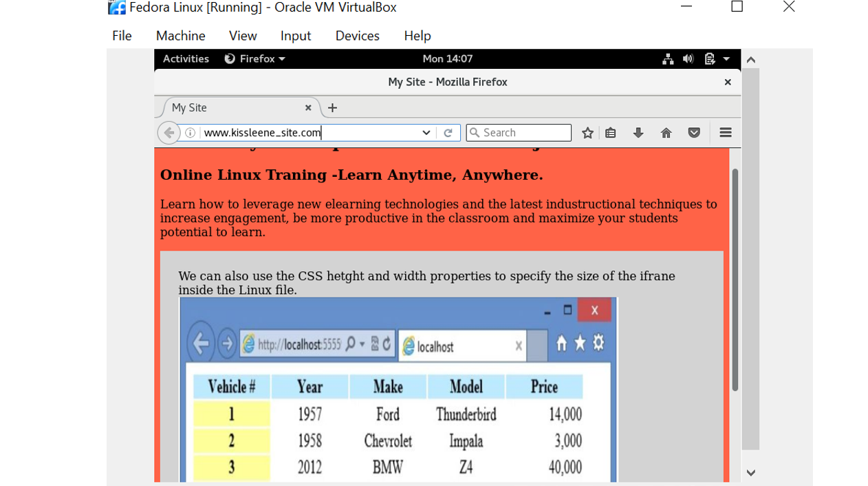Click the Activities button
The height and width of the screenshot is (486, 868).
click(x=186, y=59)
